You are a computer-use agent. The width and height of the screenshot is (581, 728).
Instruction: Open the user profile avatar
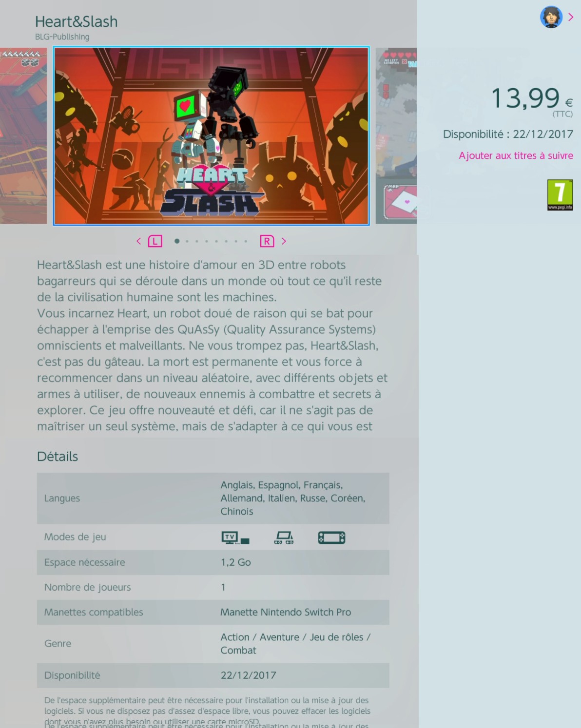[551, 17]
